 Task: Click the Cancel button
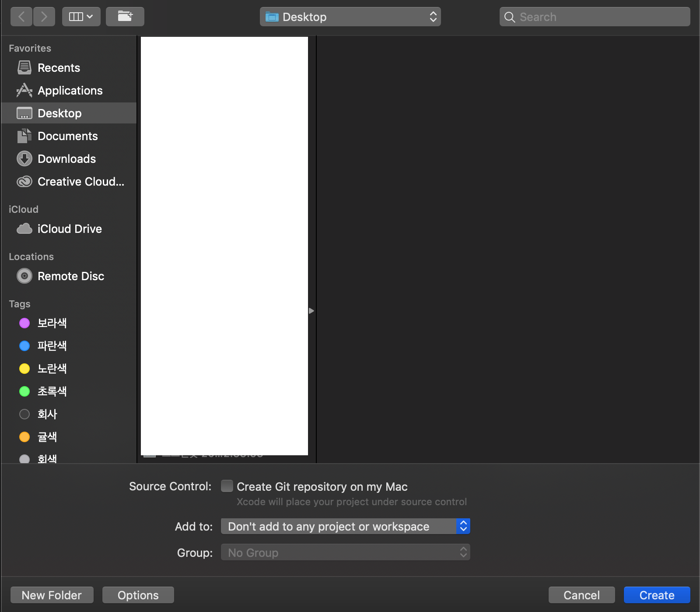coord(582,595)
